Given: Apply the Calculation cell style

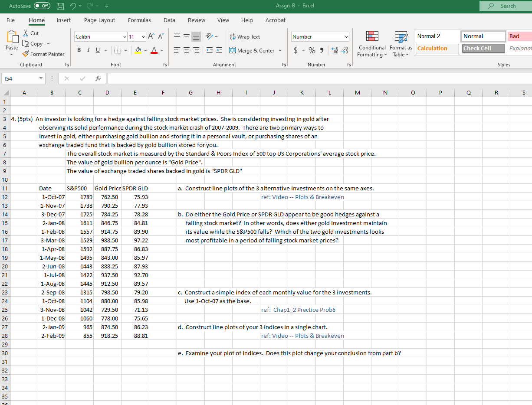Looking at the screenshot, I should (437, 48).
